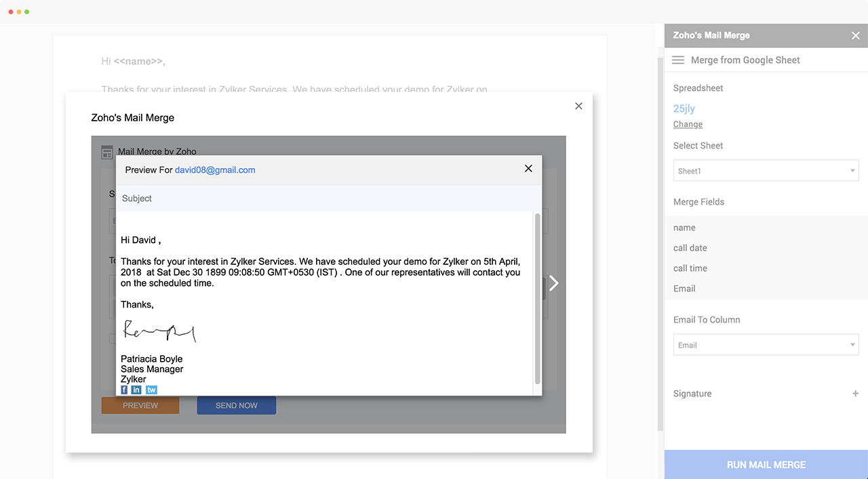Click the red macOS window close dot
This screenshot has height=479, width=868.
(11, 12)
